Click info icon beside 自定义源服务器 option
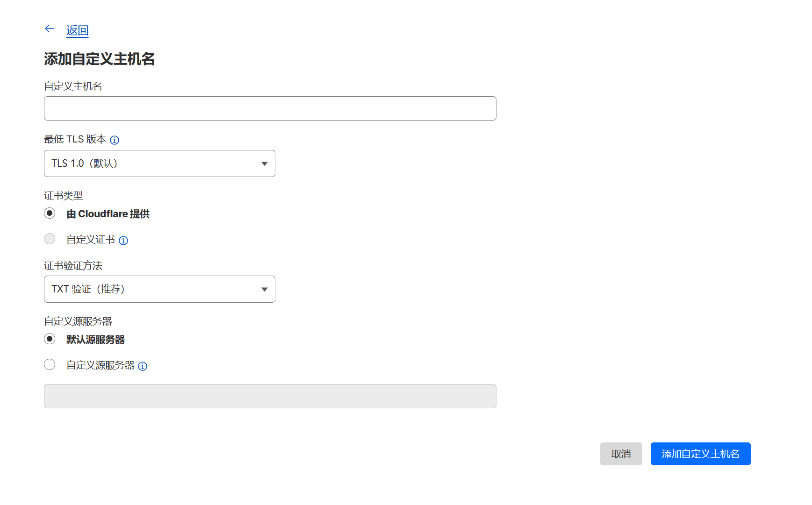This screenshot has height=505, width=812. coord(143,366)
